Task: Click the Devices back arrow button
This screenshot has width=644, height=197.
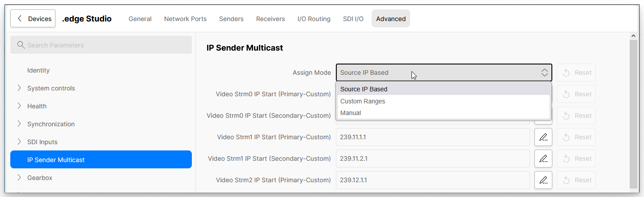Action: pos(33,19)
